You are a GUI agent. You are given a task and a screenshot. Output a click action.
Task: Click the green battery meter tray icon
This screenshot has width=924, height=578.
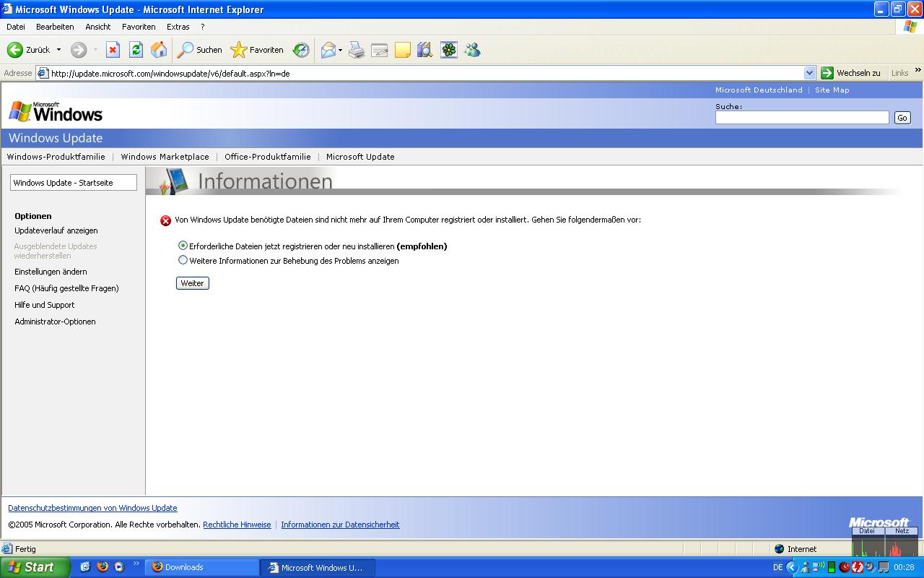(x=832, y=567)
